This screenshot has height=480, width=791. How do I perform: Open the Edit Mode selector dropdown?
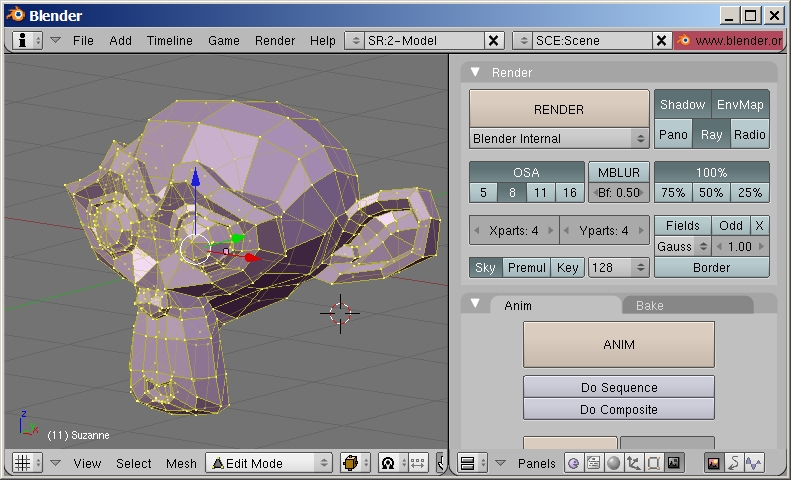[x=269, y=463]
